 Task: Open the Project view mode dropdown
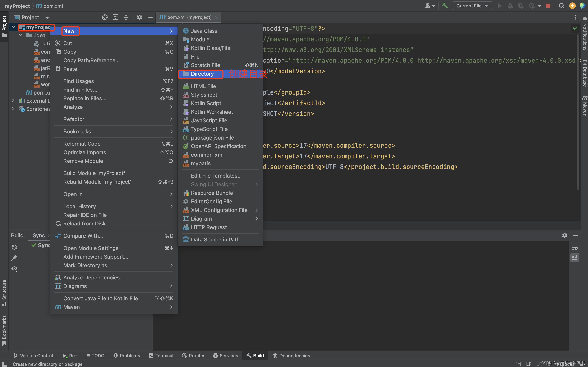(32, 17)
